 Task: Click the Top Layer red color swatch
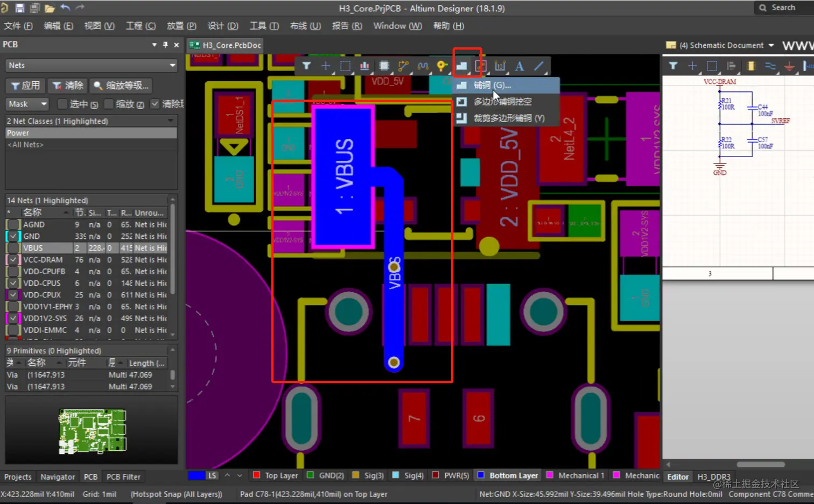[257, 475]
